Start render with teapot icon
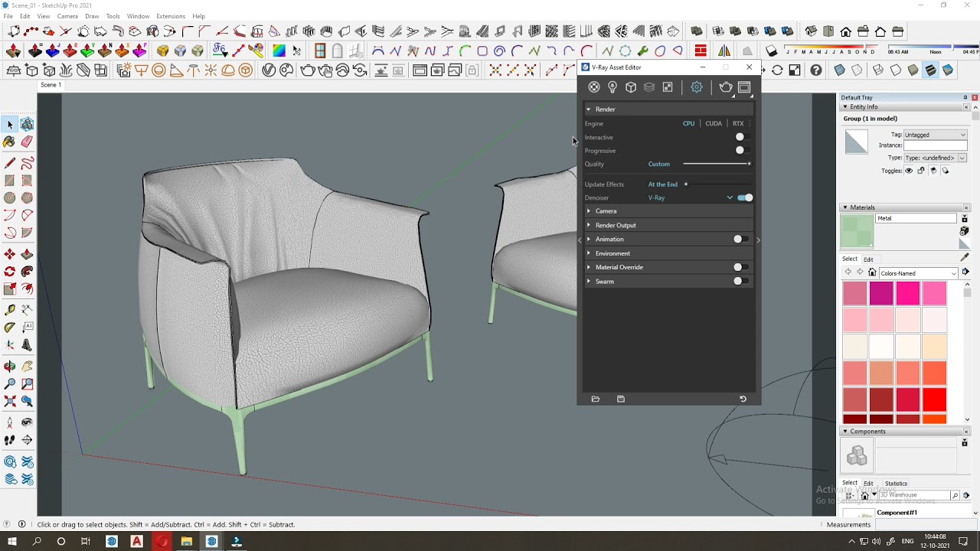The width and height of the screenshot is (980, 551). tap(726, 87)
